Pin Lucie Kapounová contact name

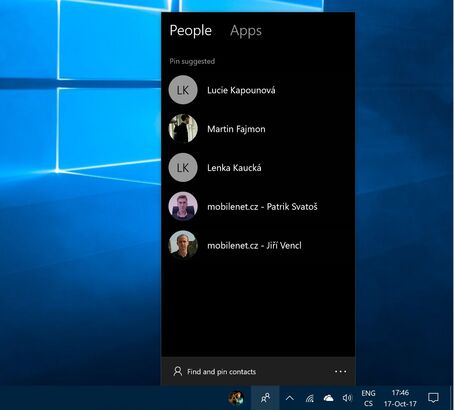pyautogui.click(x=241, y=90)
